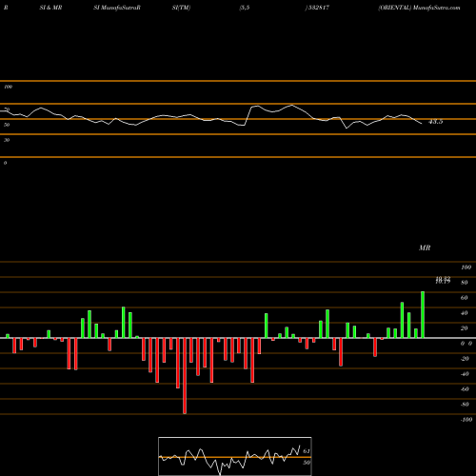Click the MR axis label '-100'

point(466,420)
